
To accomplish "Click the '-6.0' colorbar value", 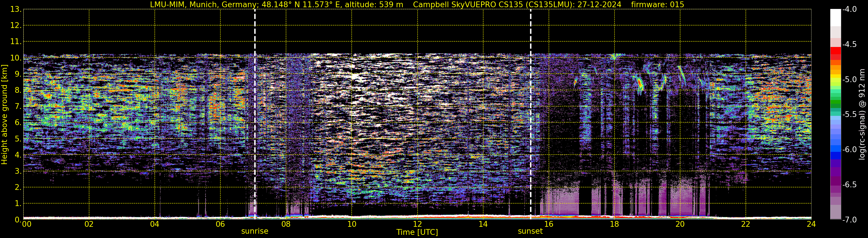I will click(x=850, y=150).
